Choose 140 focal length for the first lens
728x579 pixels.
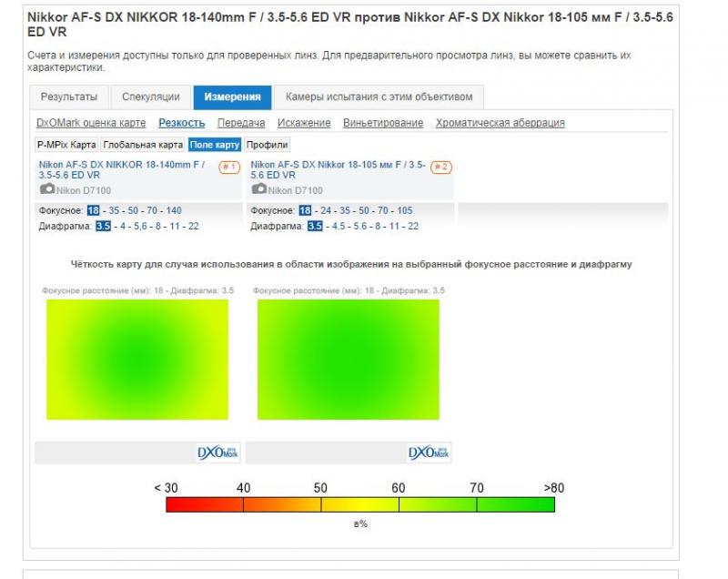[x=174, y=210]
